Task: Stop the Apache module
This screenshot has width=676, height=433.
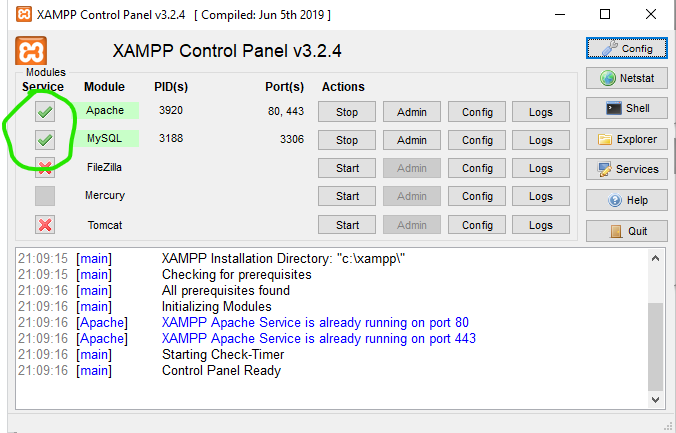Action: pos(347,112)
